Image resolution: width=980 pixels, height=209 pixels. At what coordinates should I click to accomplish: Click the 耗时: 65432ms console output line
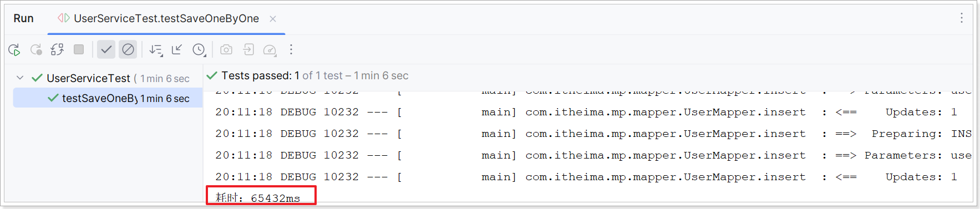(258, 197)
